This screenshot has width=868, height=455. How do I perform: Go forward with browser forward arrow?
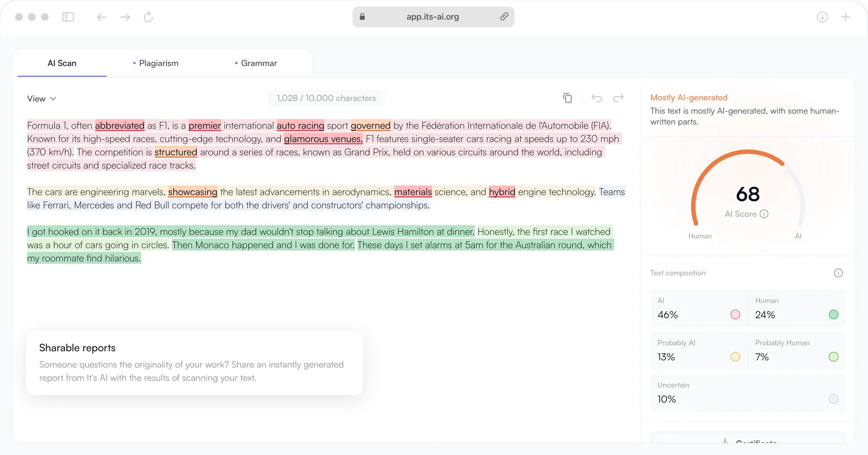pos(125,17)
